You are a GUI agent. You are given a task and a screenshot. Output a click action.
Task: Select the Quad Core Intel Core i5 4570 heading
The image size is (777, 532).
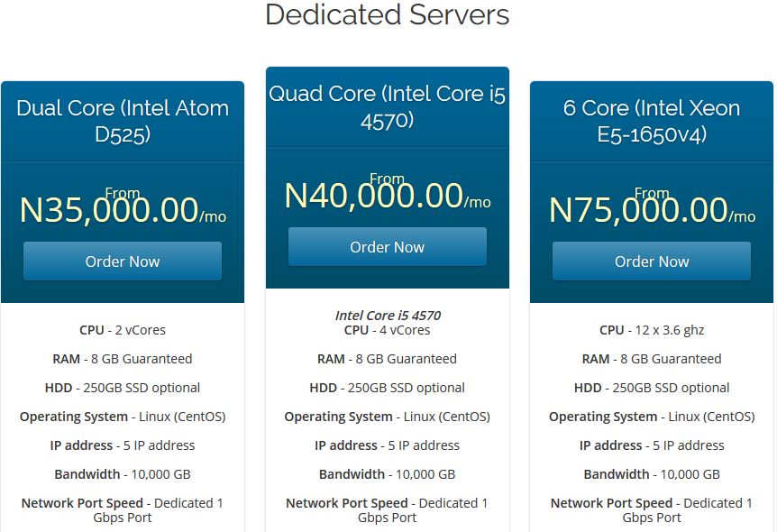[x=387, y=106]
